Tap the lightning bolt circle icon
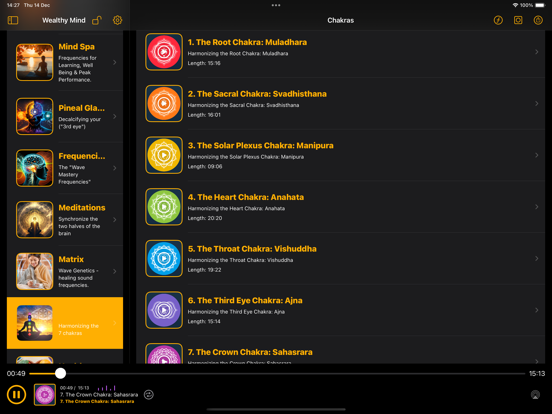Image resolution: width=552 pixels, height=414 pixels. pos(498,20)
